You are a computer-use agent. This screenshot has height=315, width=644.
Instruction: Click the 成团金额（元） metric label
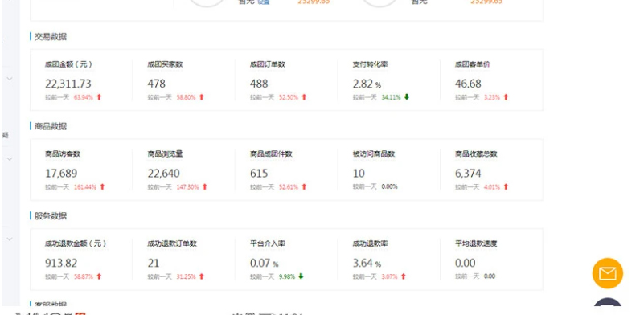pyautogui.click(x=69, y=64)
